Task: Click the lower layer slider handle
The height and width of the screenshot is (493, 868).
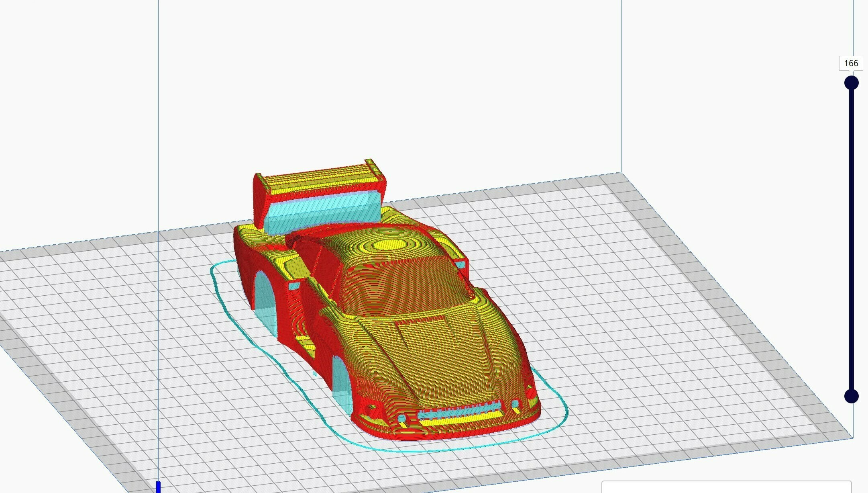Action: coord(851,396)
